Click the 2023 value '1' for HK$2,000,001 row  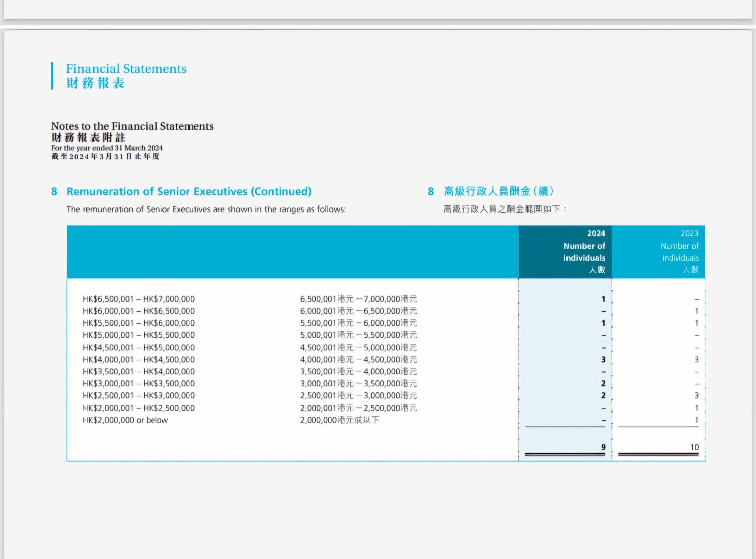click(696, 408)
